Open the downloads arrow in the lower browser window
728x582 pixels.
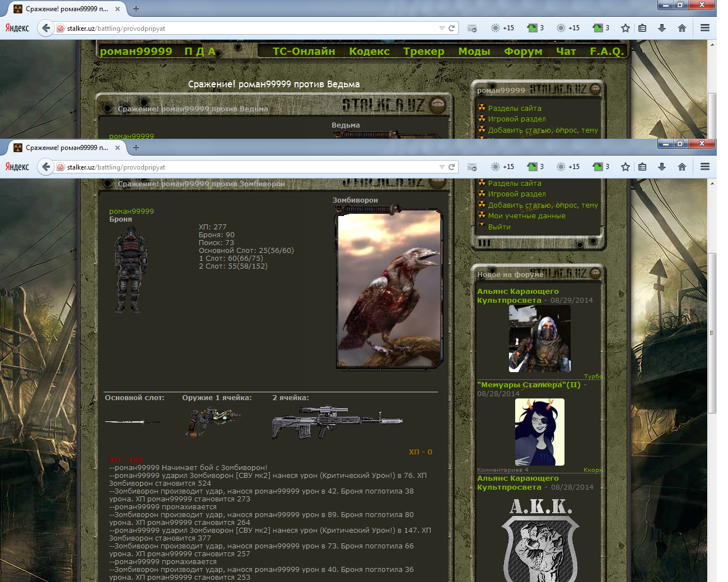662,167
